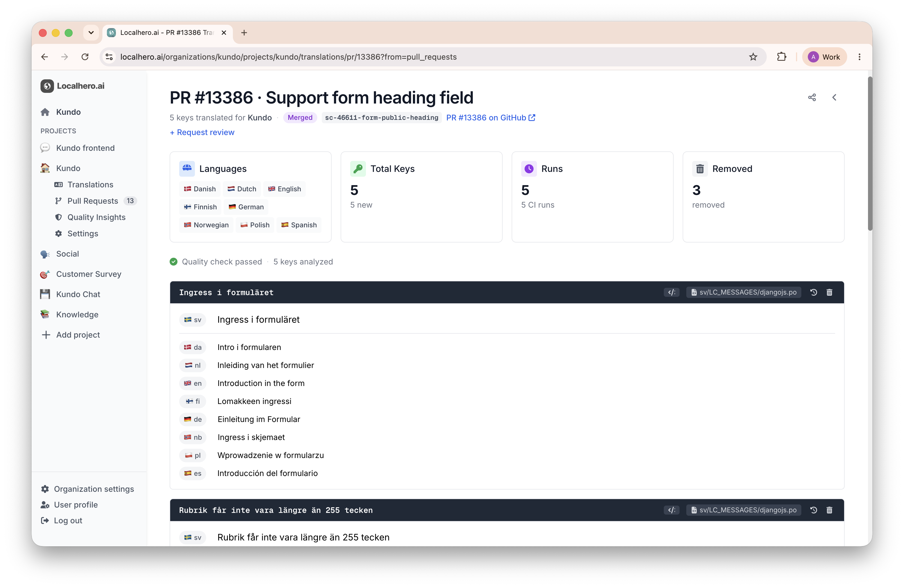Click the browser forward arrow
The height and width of the screenshot is (588, 904).
click(x=65, y=57)
